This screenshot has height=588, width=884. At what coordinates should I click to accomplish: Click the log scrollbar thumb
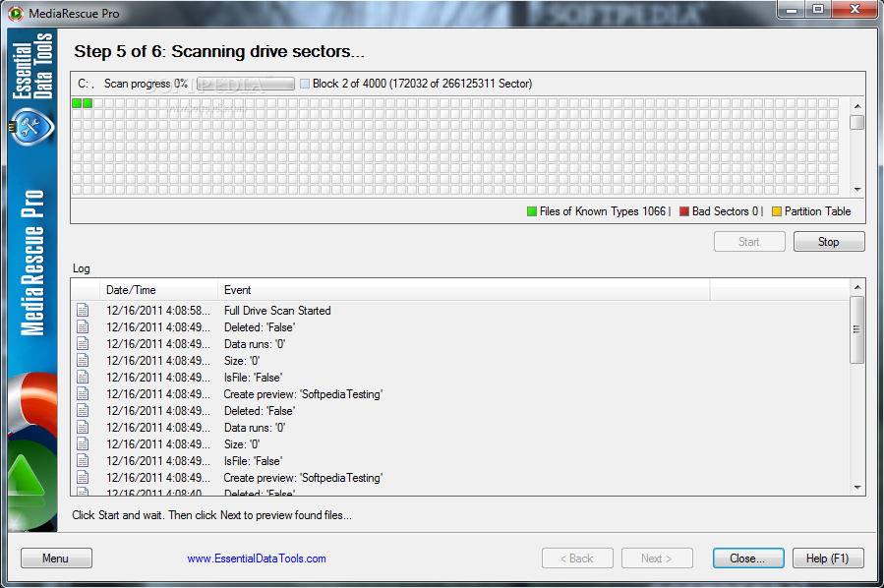tap(857, 329)
